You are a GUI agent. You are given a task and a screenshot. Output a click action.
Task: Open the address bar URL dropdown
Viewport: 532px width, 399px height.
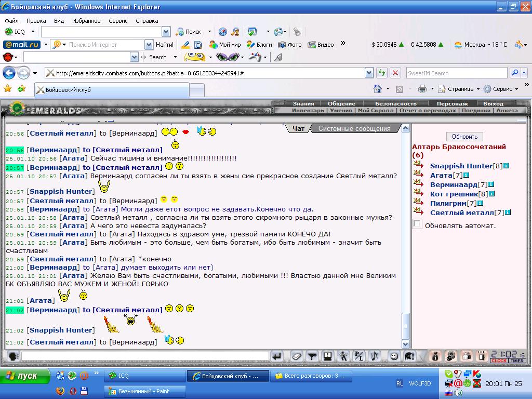369,73
